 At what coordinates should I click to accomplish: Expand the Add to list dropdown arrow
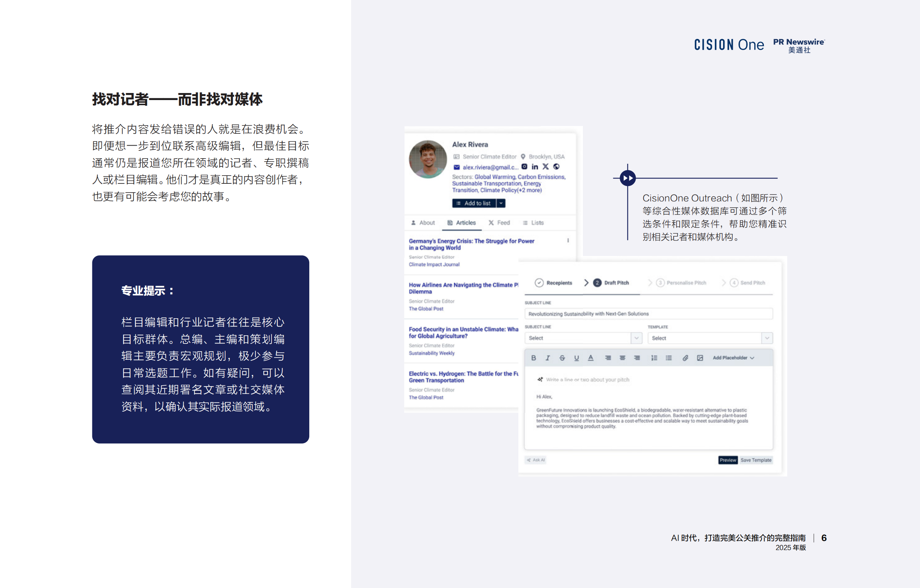(501, 203)
